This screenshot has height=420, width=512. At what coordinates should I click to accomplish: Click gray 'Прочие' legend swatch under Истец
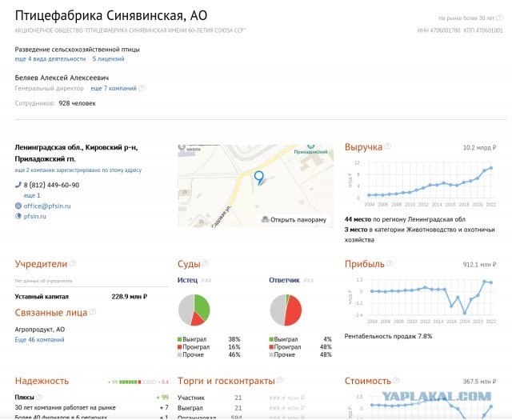pos(179,354)
